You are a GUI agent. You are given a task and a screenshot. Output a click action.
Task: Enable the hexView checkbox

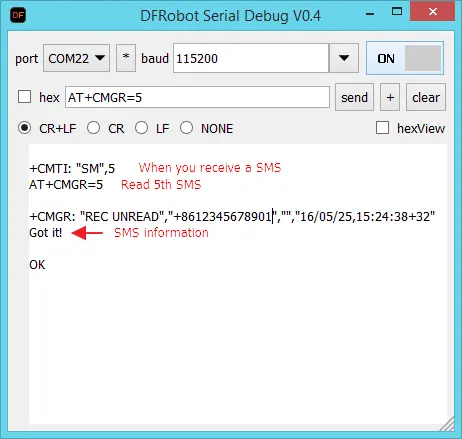[382, 128]
